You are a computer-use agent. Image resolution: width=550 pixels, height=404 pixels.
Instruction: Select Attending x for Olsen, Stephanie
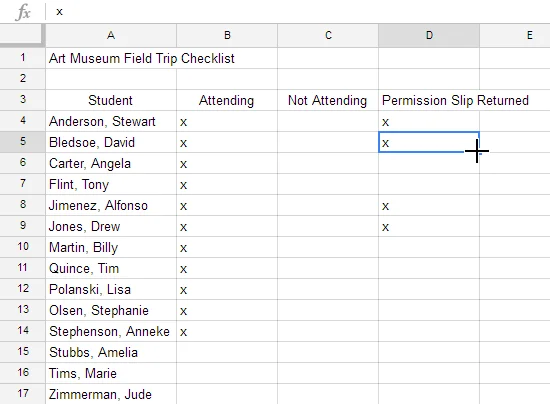coord(227,310)
